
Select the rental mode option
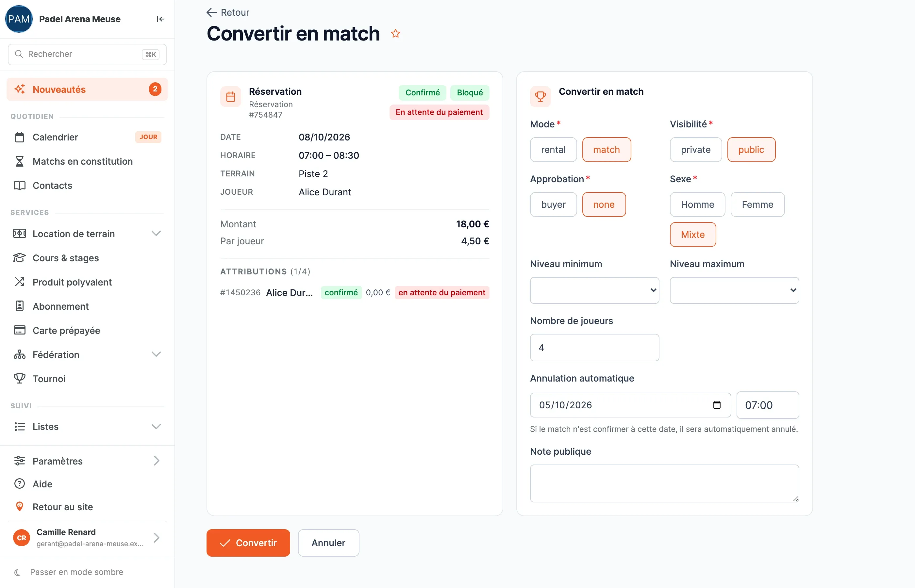553,150
